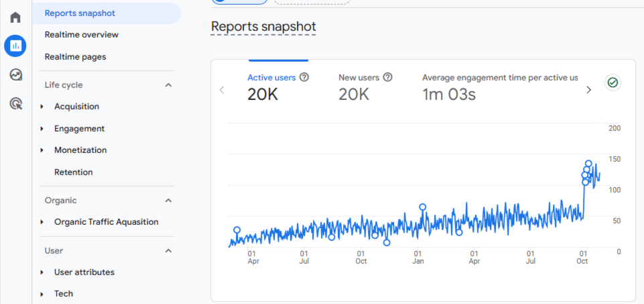This screenshot has height=304, width=644.
Task: Open the Home icon in left rail
Action: pyautogui.click(x=15, y=17)
